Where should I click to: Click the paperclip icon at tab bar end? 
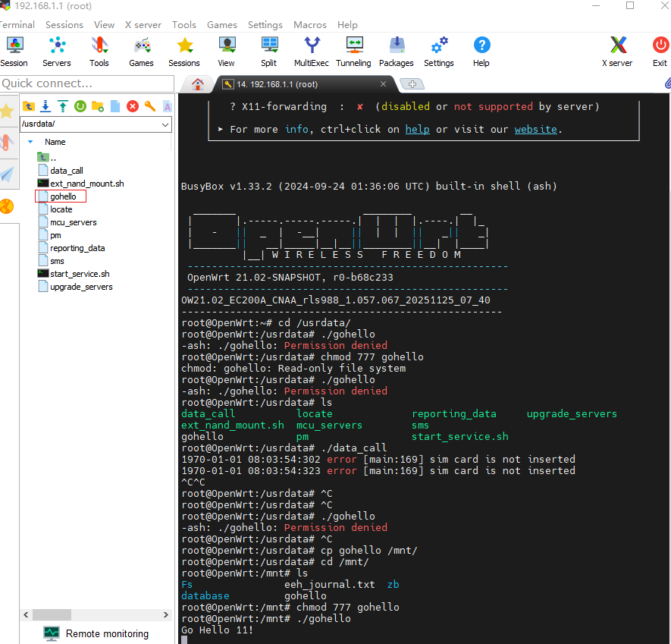click(x=667, y=83)
